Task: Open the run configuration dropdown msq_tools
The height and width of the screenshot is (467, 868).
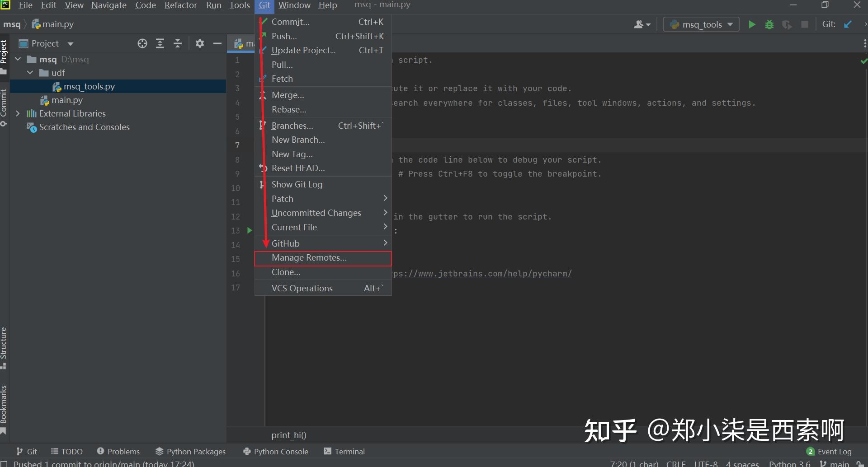Action: 700,24
